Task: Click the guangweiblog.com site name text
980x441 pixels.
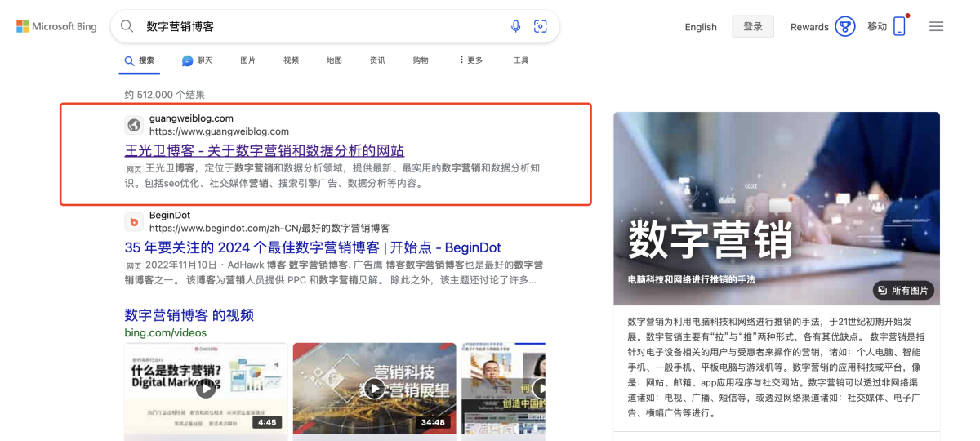Action: [x=191, y=118]
